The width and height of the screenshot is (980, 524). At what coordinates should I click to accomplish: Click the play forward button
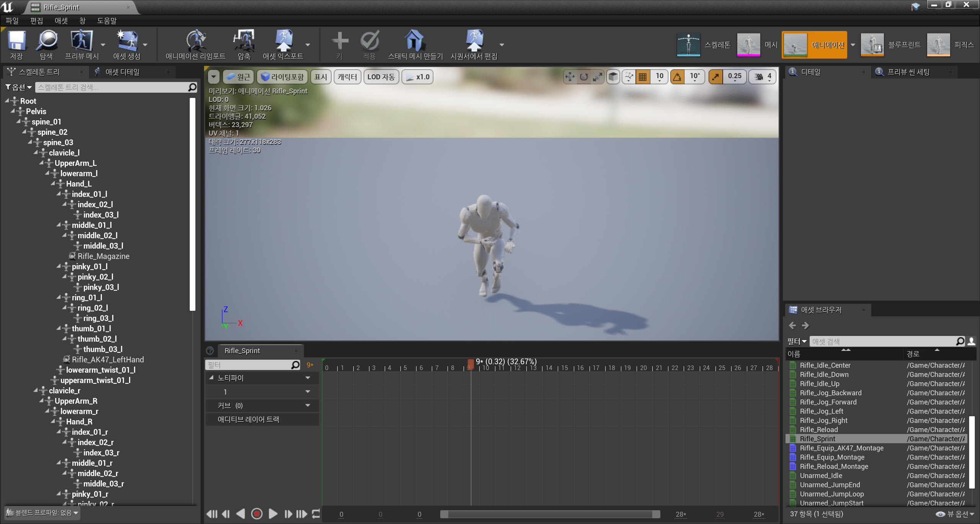(273, 514)
